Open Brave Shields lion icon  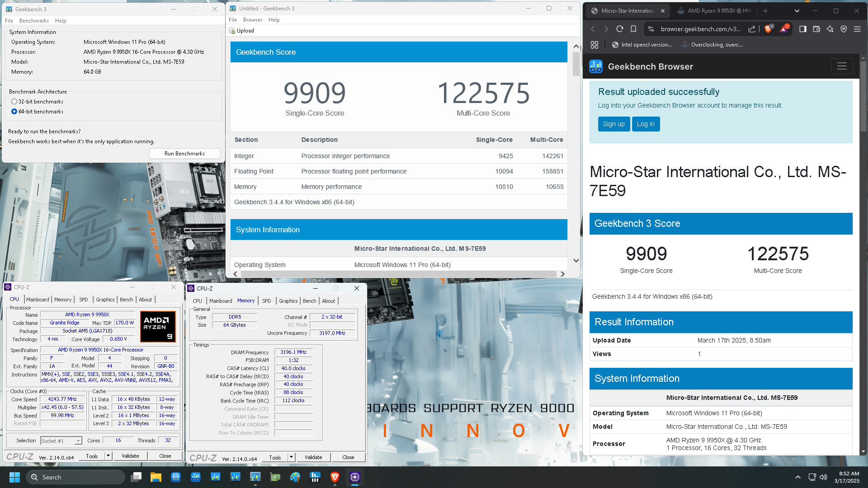[x=768, y=29]
